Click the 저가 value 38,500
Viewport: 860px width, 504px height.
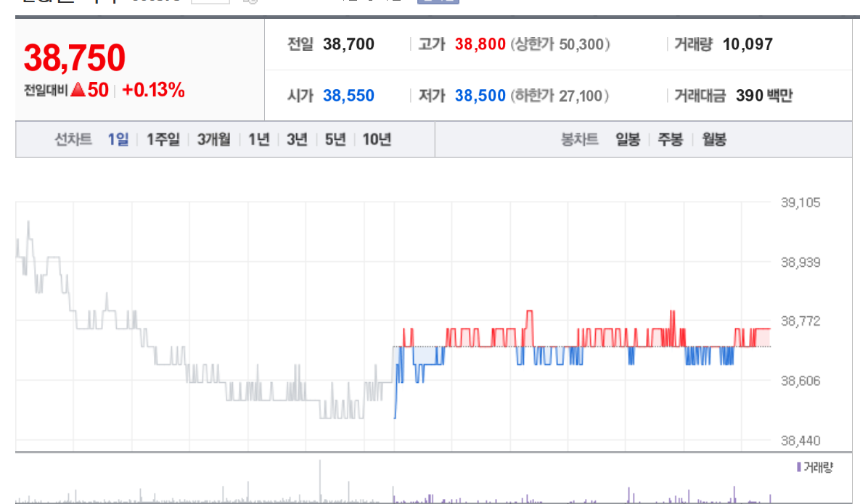480,96
